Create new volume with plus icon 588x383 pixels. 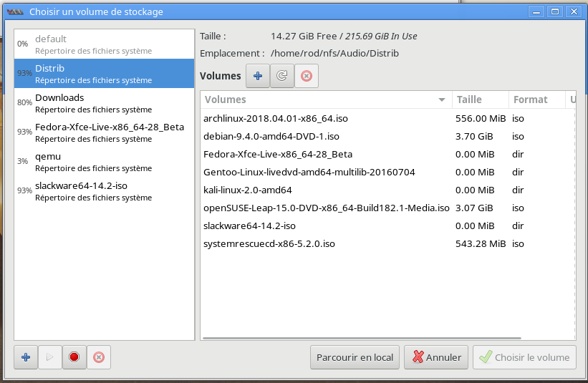tap(258, 76)
